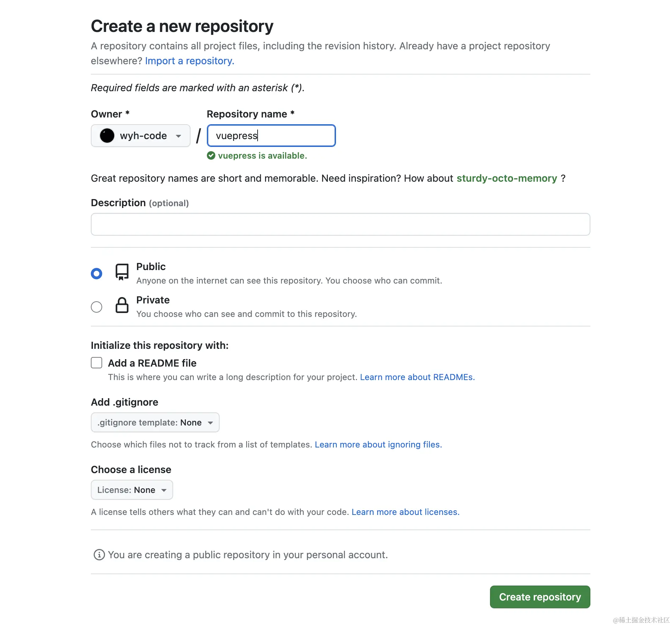Click the Create repository button

[540, 597]
